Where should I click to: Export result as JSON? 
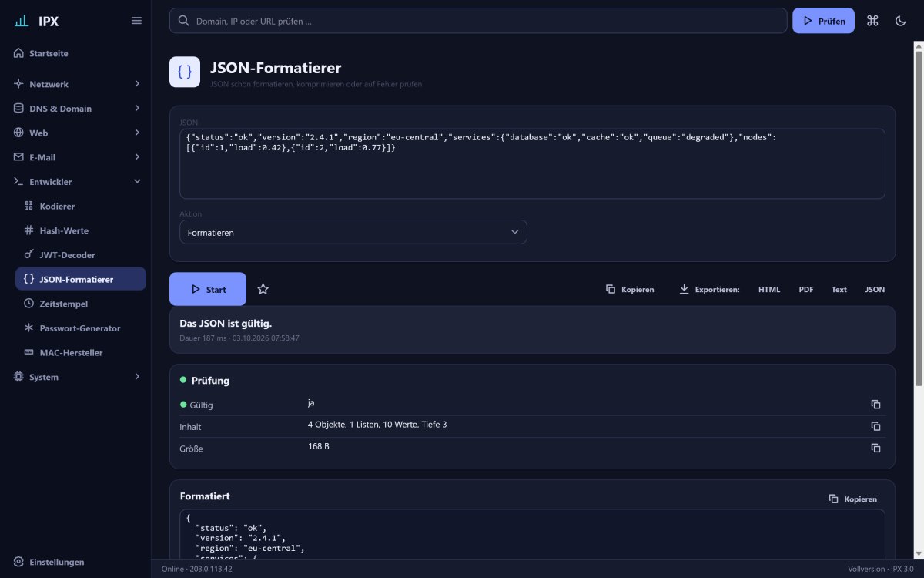pos(875,290)
